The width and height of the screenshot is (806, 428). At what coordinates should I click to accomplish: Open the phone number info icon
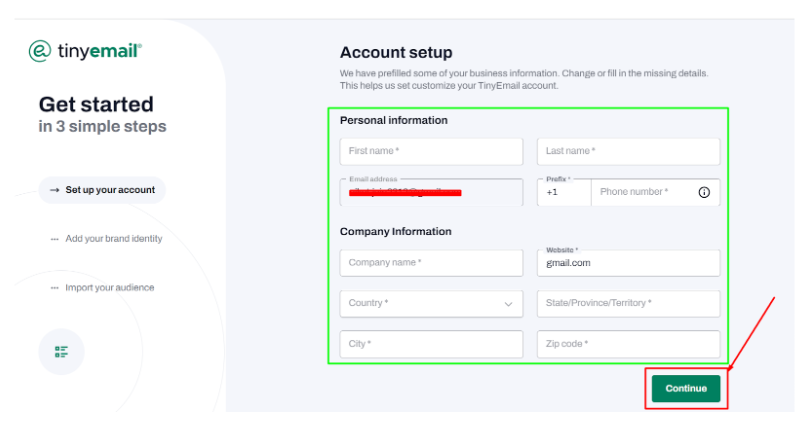704,192
